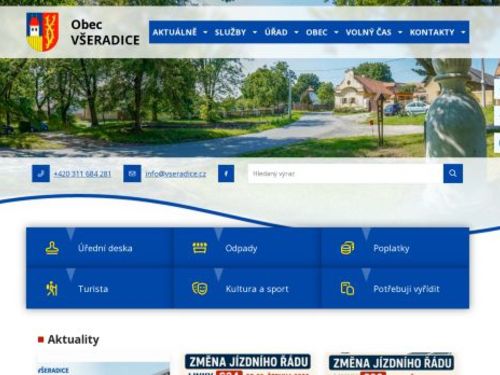Viewport: 500px width, 375px height.
Task: Expand the Obec dropdown arrow
Action: click(x=336, y=32)
